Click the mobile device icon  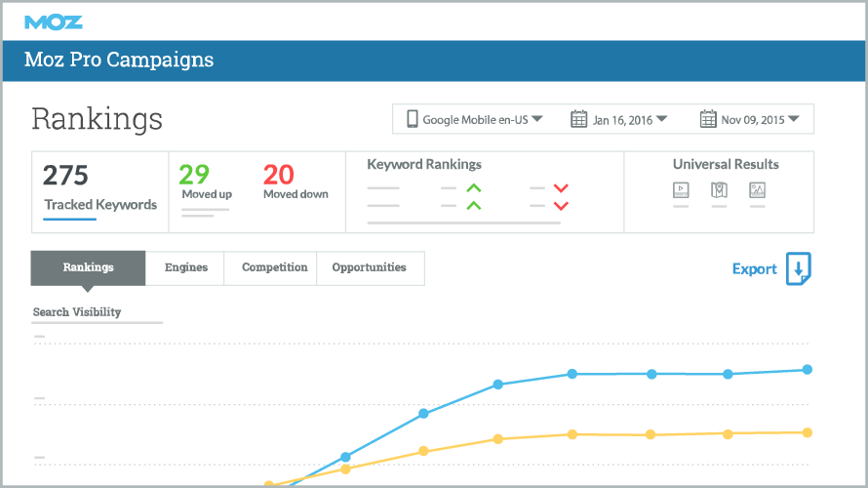[413, 119]
